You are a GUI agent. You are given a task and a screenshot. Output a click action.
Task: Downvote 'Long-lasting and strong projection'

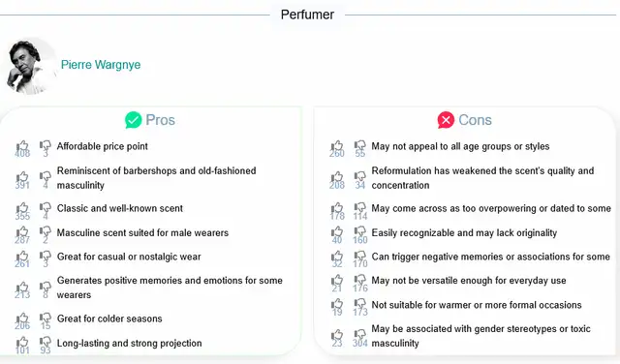click(x=46, y=343)
